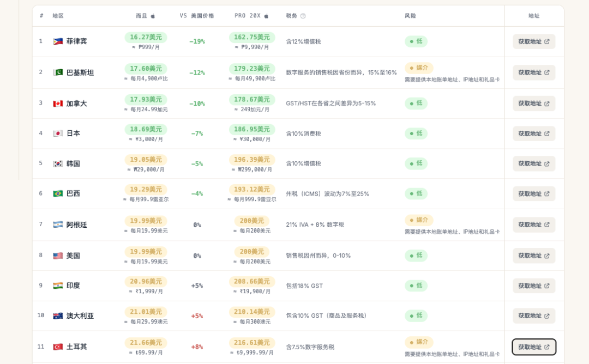Screen dimensions: 589x364
Task: Click the 18.69美元 price badge
Action: coord(146,129)
